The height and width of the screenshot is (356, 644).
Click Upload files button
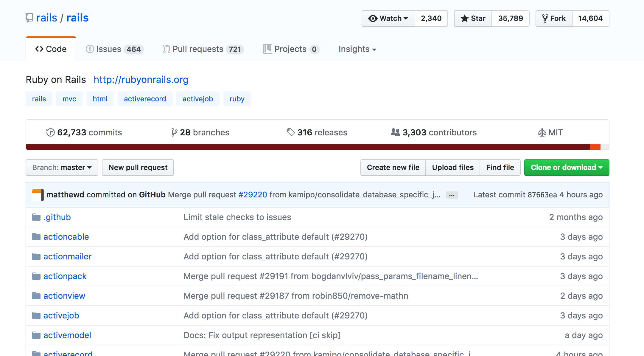point(453,168)
